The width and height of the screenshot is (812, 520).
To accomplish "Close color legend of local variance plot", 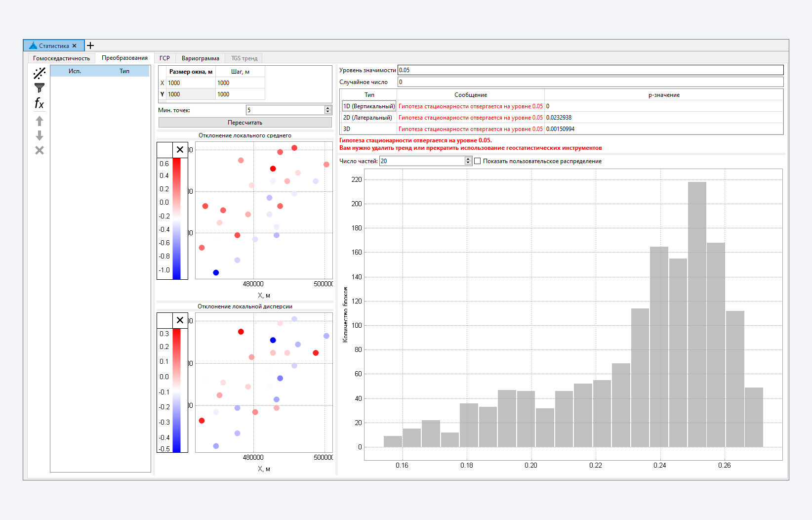I will [180, 320].
